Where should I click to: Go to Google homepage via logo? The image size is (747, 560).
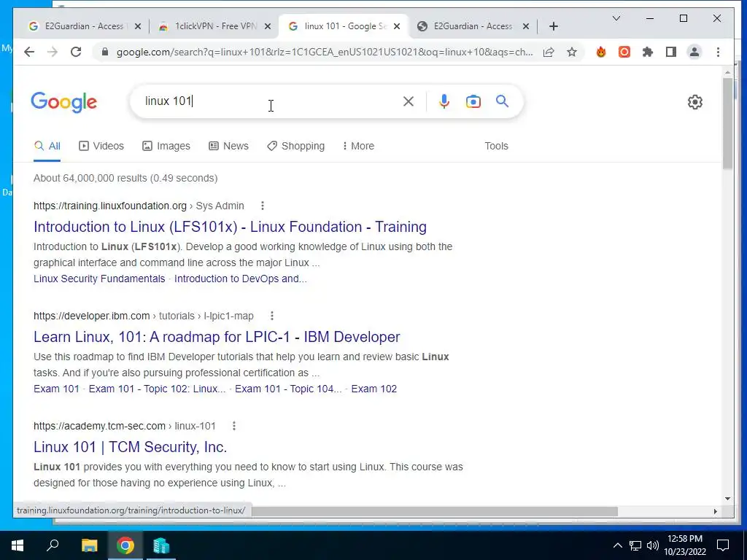(64, 102)
